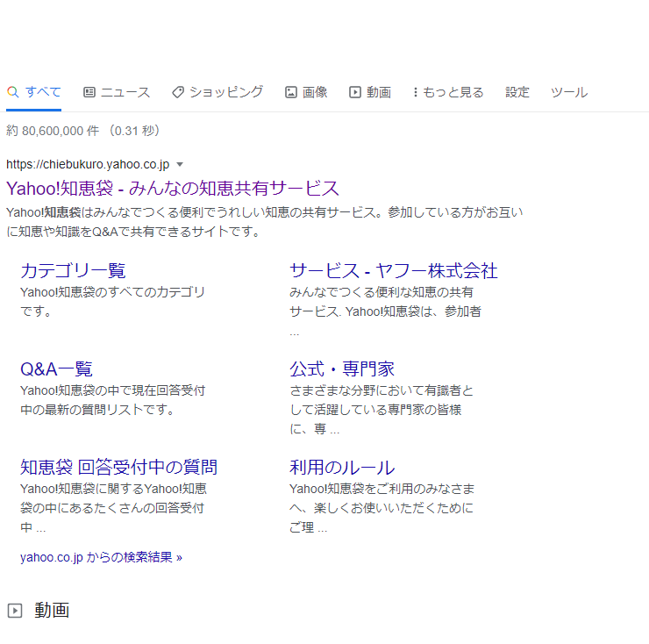Click yahoo.co.jp からの検索結果 link
Image resolution: width=649 pixels, height=644 pixels.
[x=101, y=557]
